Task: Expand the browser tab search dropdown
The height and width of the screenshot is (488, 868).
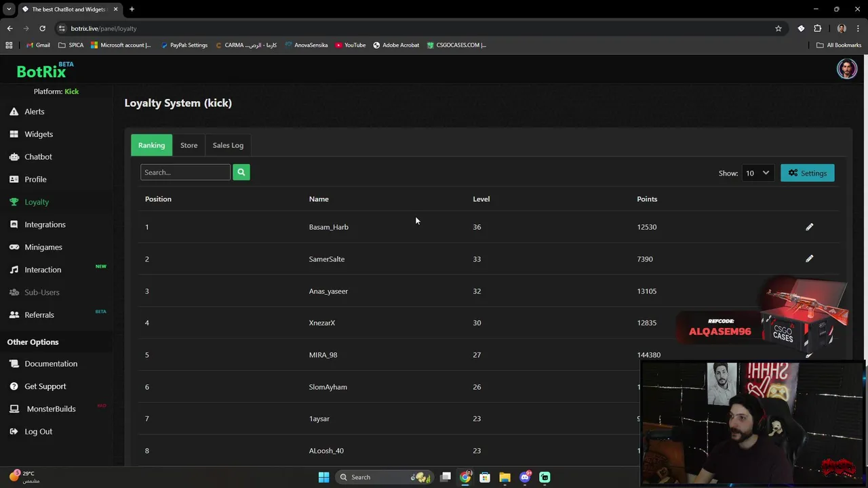Action: (9, 9)
